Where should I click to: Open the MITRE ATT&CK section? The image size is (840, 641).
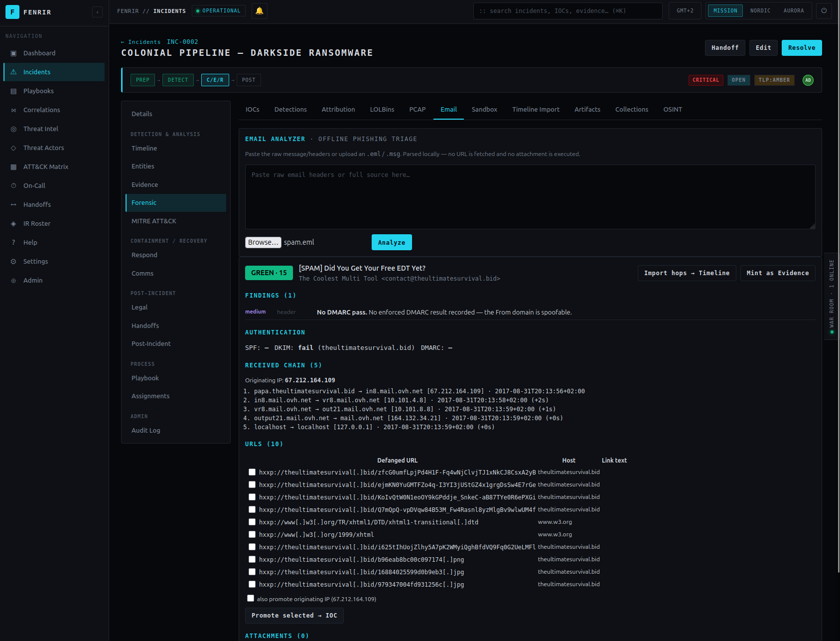pos(176,221)
